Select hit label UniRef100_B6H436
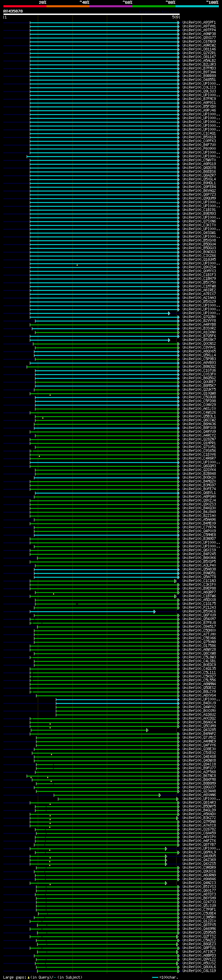 click(199, 424)
